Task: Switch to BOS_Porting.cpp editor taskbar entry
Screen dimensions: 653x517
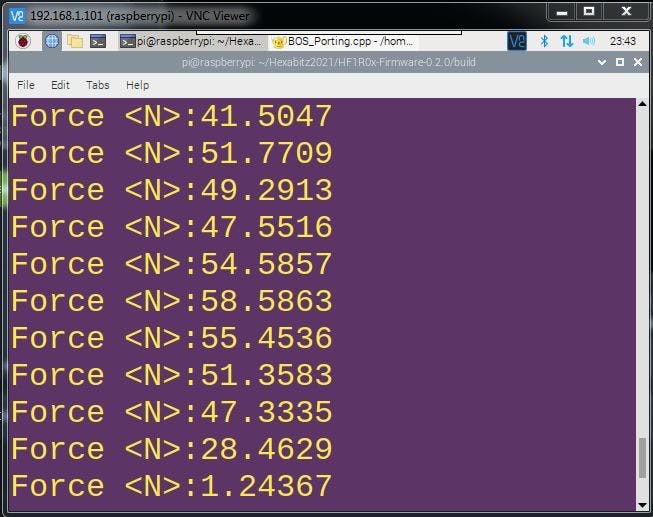Action: (342, 41)
